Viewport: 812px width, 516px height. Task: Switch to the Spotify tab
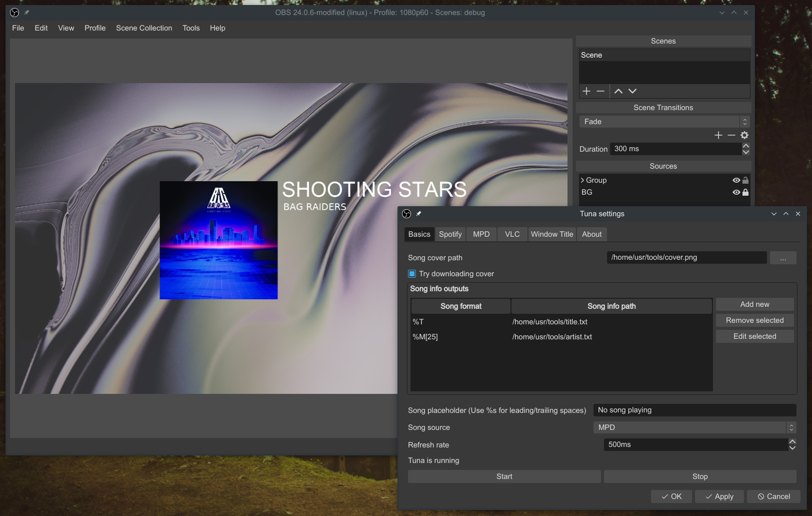click(x=450, y=234)
